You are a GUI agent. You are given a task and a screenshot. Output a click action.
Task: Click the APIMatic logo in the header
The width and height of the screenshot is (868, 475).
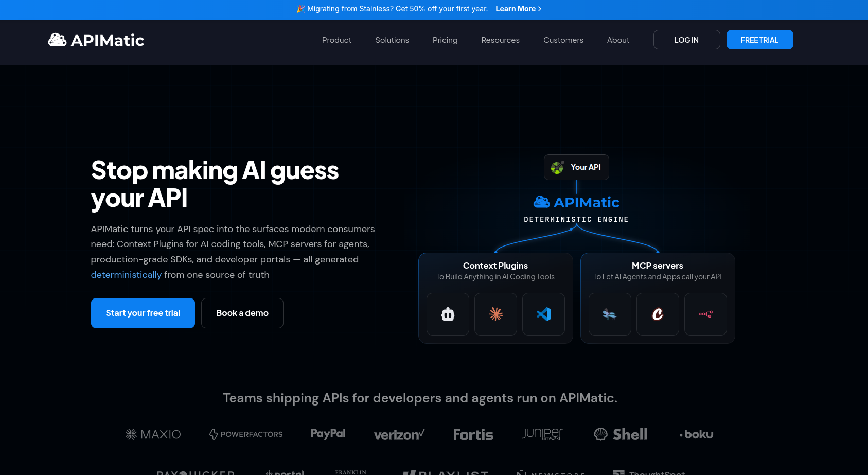point(96,40)
